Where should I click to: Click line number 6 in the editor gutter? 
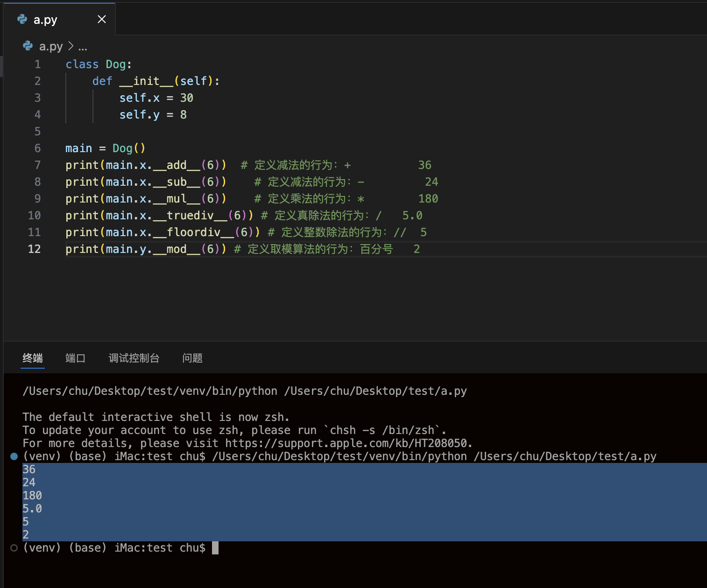tap(37, 148)
